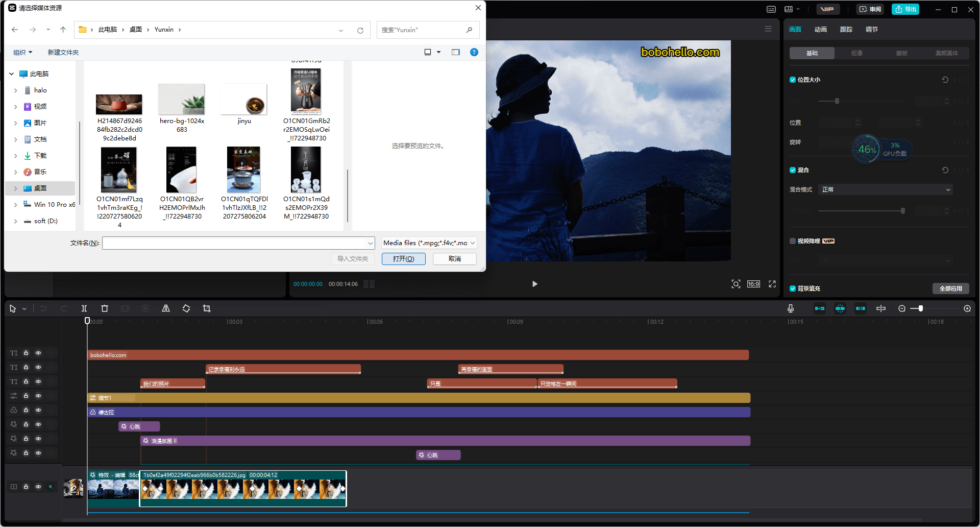Go back in file dialog navigation
Image resolution: width=980 pixels, height=527 pixels.
[15, 30]
